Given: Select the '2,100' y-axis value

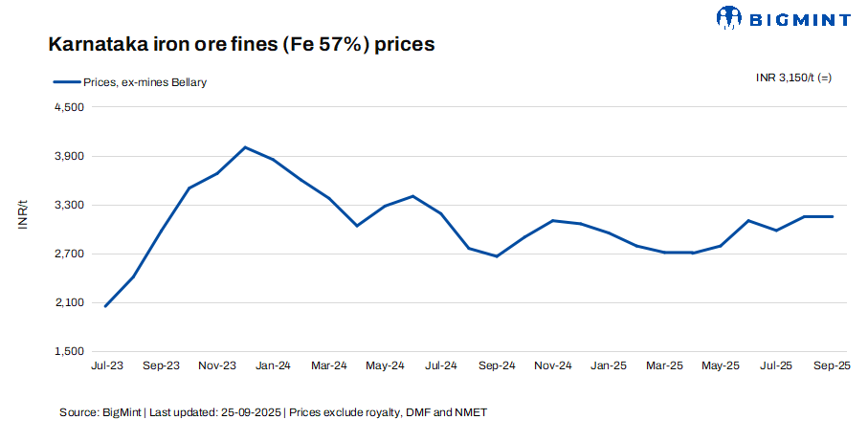Looking at the screenshot, I should tap(72, 303).
